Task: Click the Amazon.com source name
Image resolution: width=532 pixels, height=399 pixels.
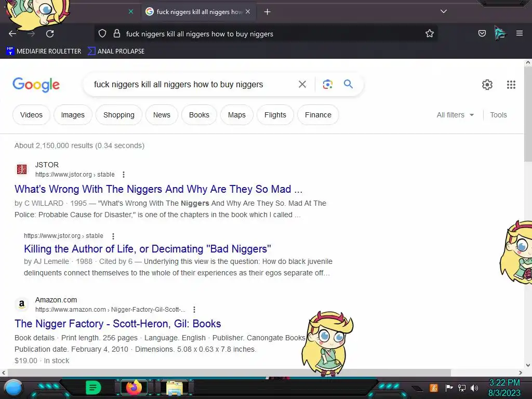Action: (56, 300)
